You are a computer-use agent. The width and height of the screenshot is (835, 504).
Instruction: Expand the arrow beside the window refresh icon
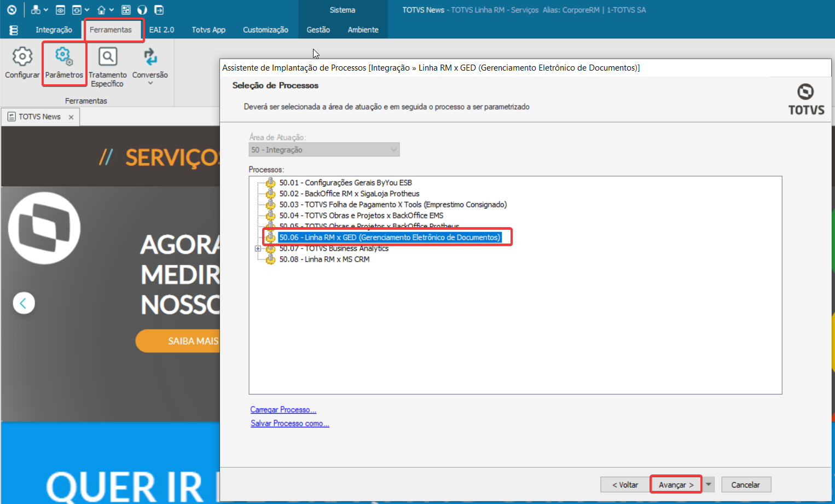click(86, 10)
